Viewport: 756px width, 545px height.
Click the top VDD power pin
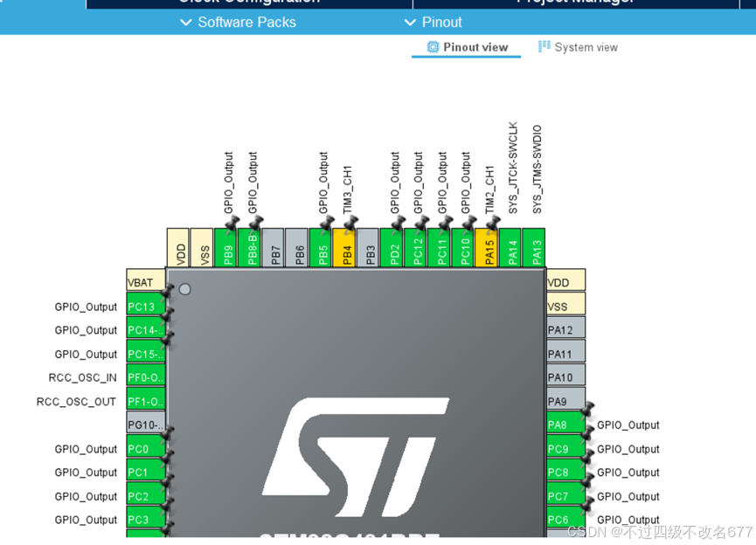[x=178, y=248]
